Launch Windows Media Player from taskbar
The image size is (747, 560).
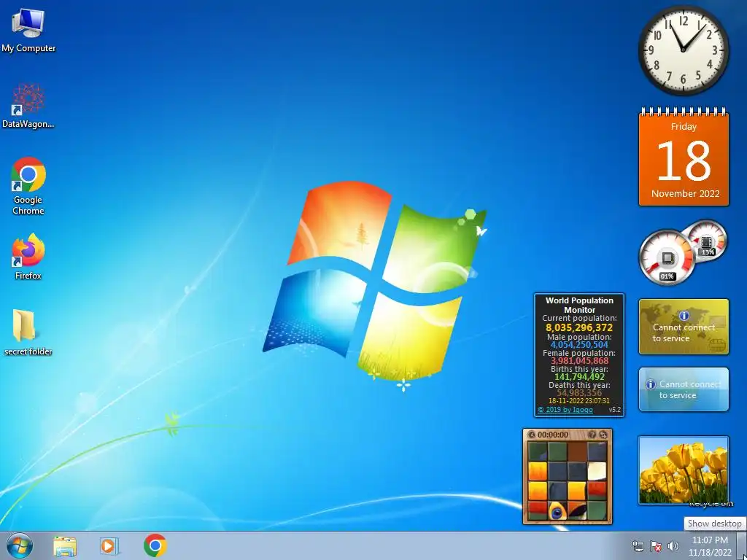(109, 546)
